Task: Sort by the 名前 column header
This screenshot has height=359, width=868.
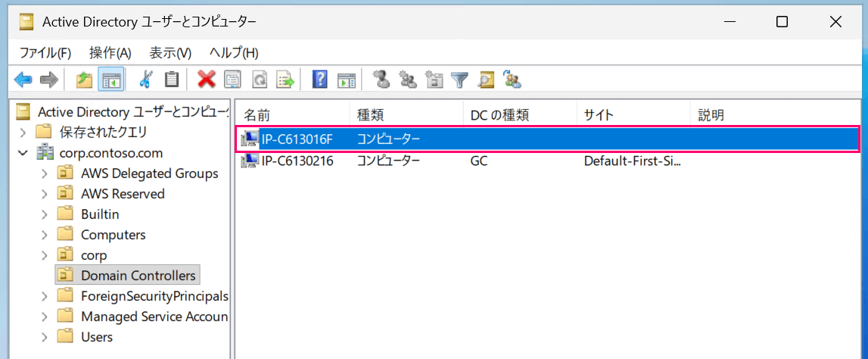Action: pyautogui.click(x=294, y=114)
